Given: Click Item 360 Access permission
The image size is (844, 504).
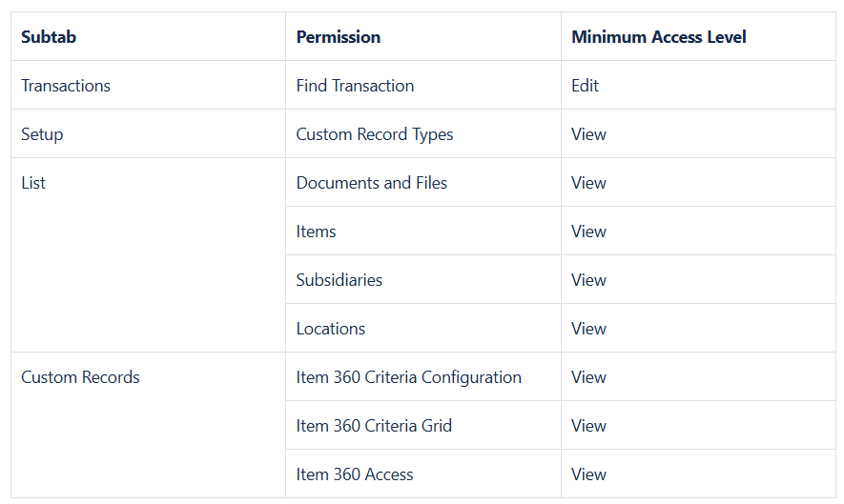Looking at the screenshot, I should tap(355, 474).
